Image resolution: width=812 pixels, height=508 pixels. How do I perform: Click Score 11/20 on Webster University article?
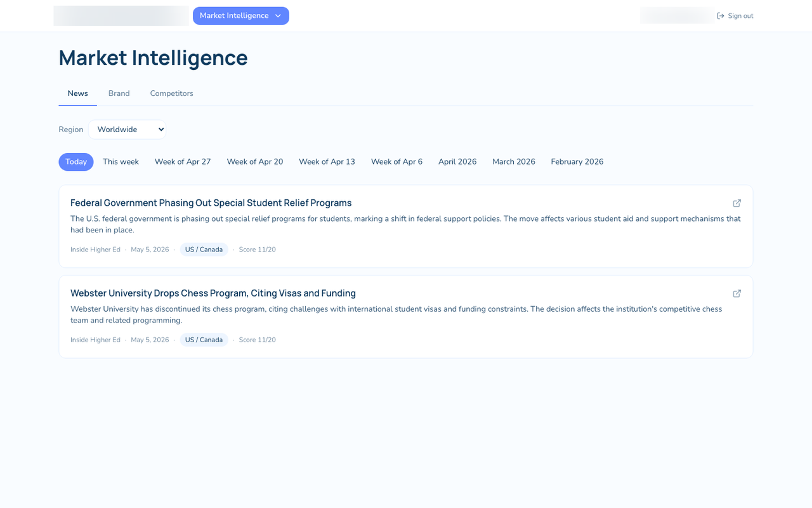[257, 340]
